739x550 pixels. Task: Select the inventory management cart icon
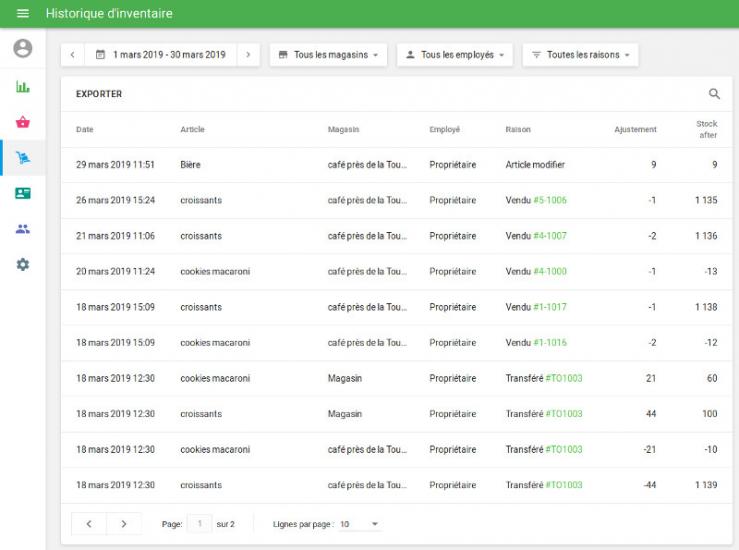(23, 157)
